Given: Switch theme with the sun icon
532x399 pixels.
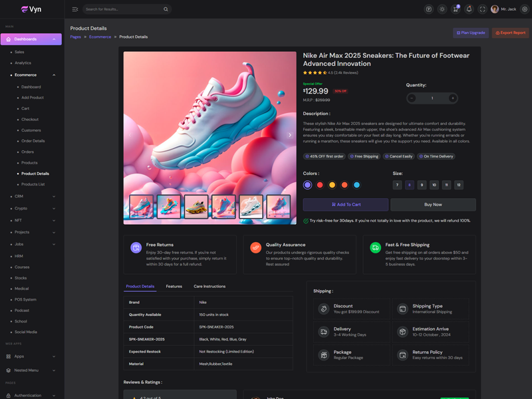Looking at the screenshot, I should 442,9.
